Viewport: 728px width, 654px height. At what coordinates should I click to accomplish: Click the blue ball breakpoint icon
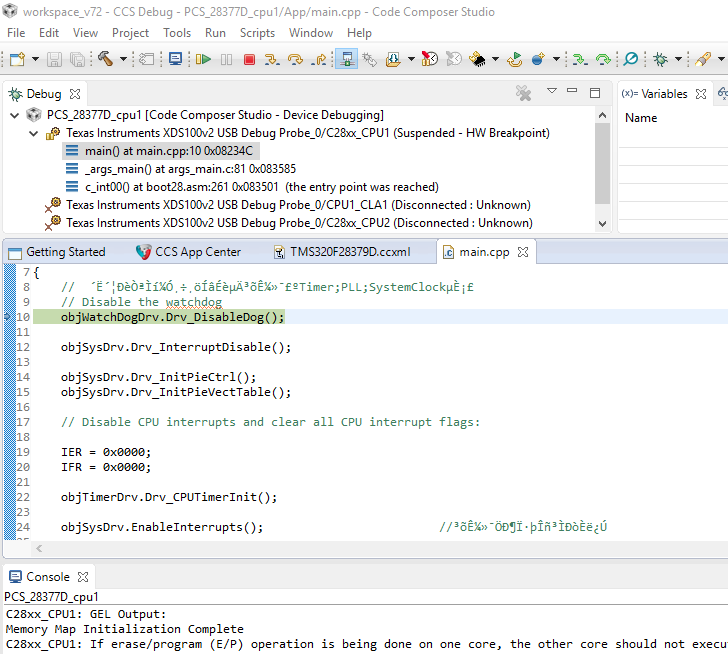click(x=538, y=59)
